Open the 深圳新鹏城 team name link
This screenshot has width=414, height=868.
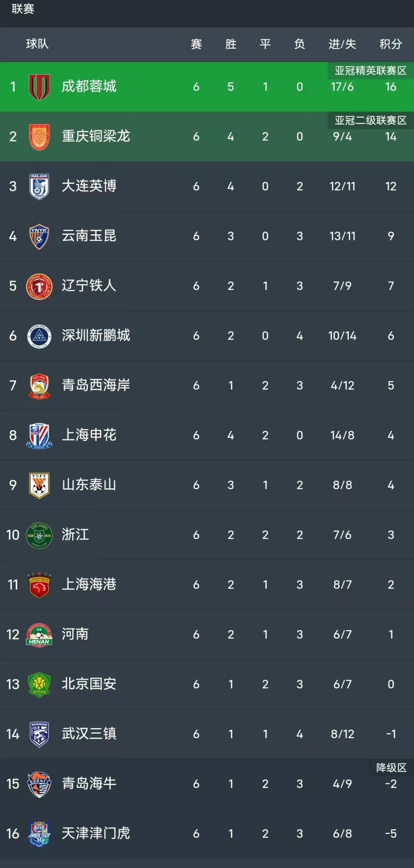coord(96,335)
